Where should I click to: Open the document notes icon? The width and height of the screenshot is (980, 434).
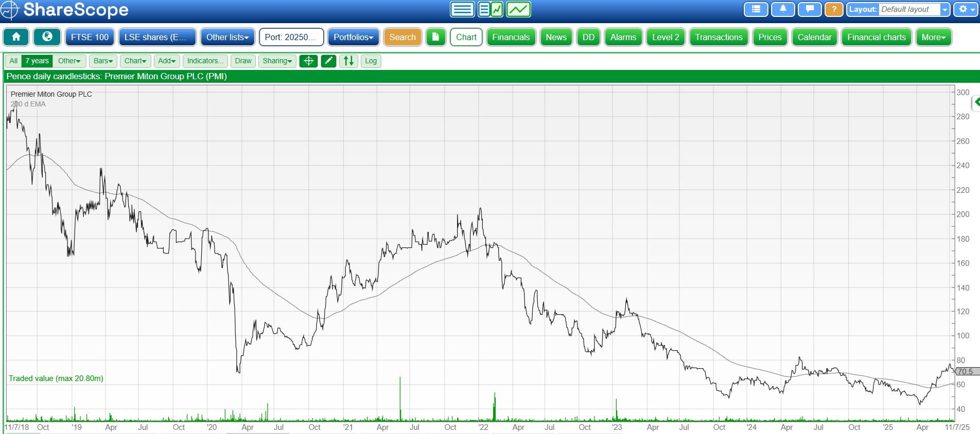pos(435,37)
